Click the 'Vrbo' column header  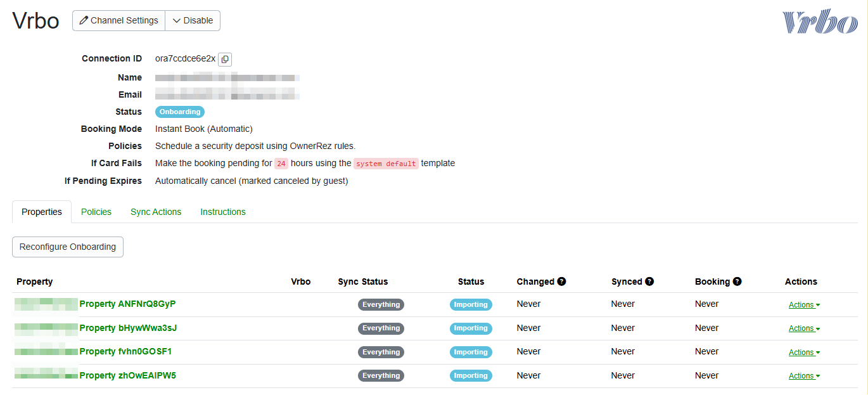(x=301, y=282)
